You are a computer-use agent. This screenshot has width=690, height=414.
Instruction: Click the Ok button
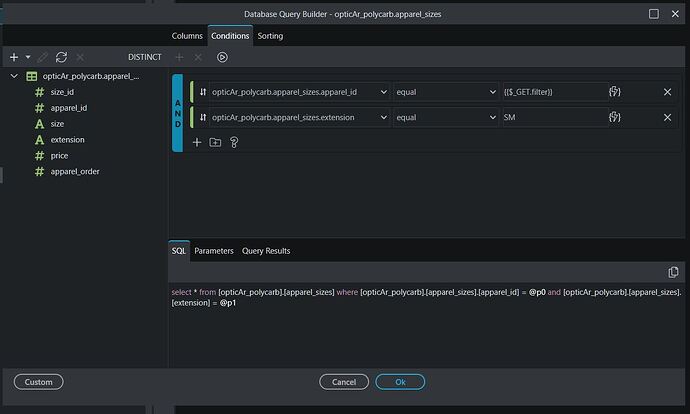[400, 382]
